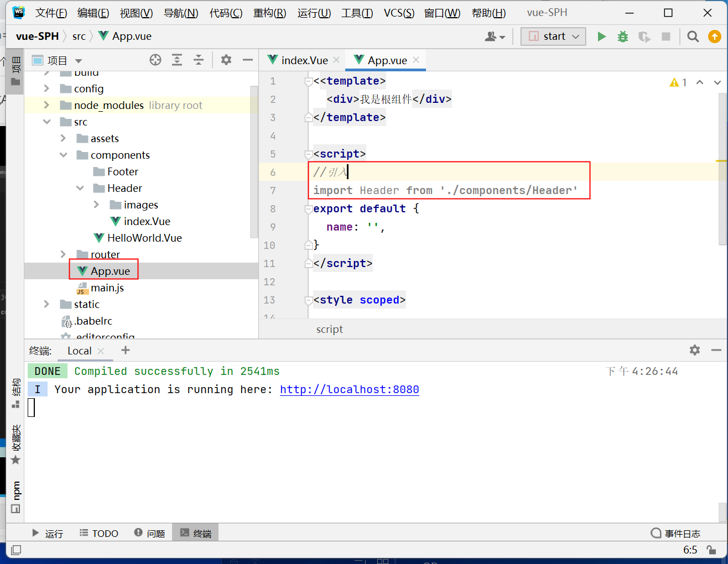
Task: Open the user account icon menu
Action: click(495, 36)
